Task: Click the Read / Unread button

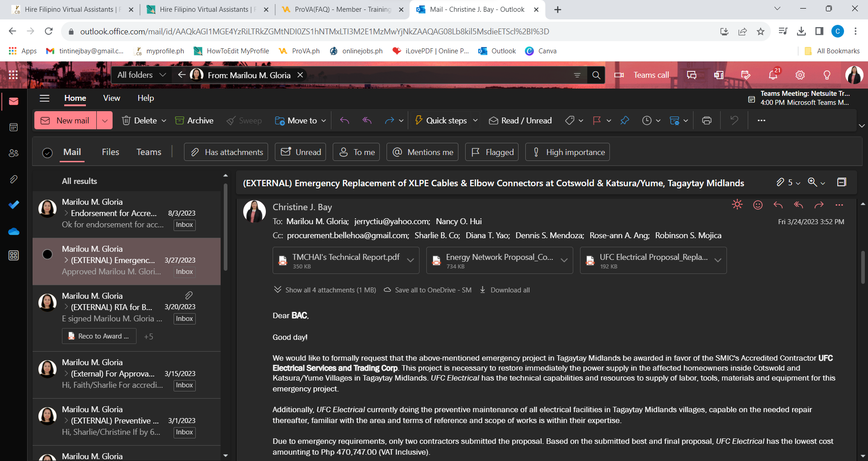Action: pyautogui.click(x=520, y=121)
